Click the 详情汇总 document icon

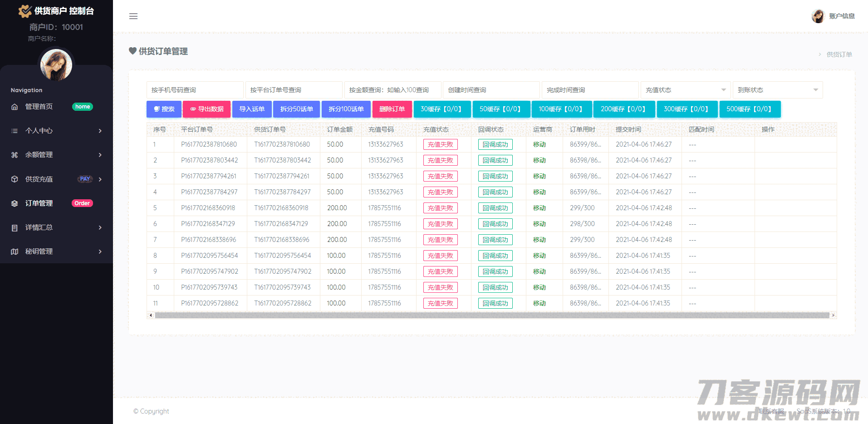pyautogui.click(x=15, y=227)
